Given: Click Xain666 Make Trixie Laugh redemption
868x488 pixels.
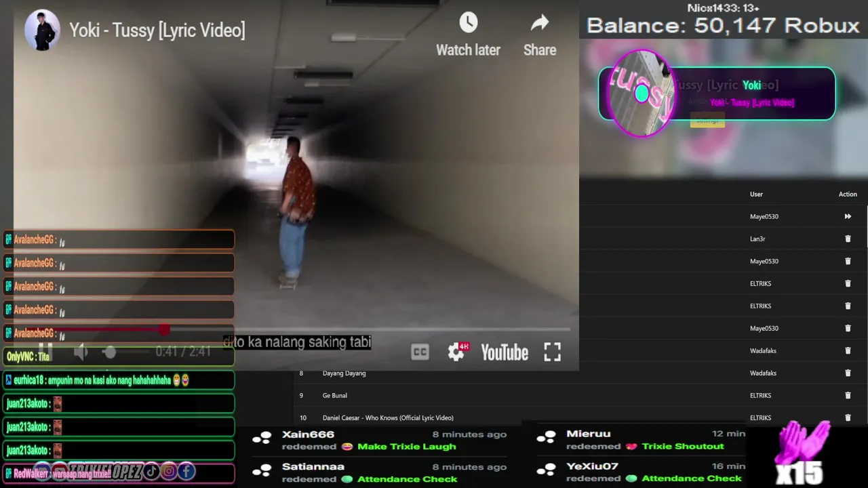Looking at the screenshot, I should 378,440.
